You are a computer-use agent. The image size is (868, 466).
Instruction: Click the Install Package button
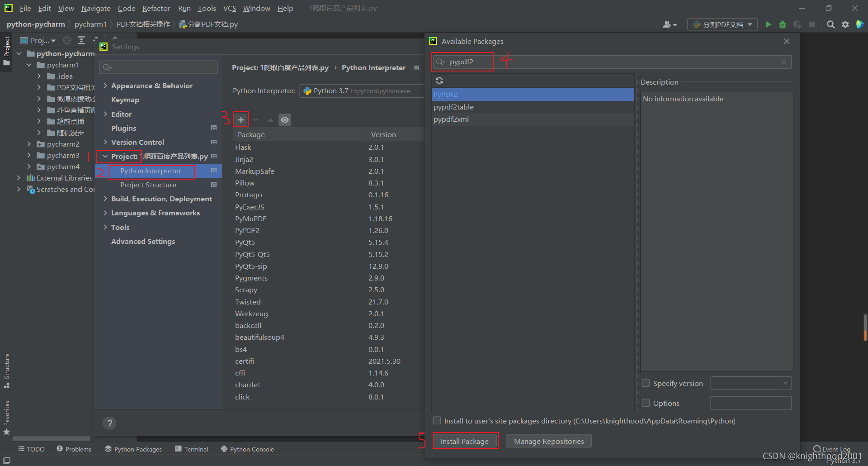pos(465,441)
